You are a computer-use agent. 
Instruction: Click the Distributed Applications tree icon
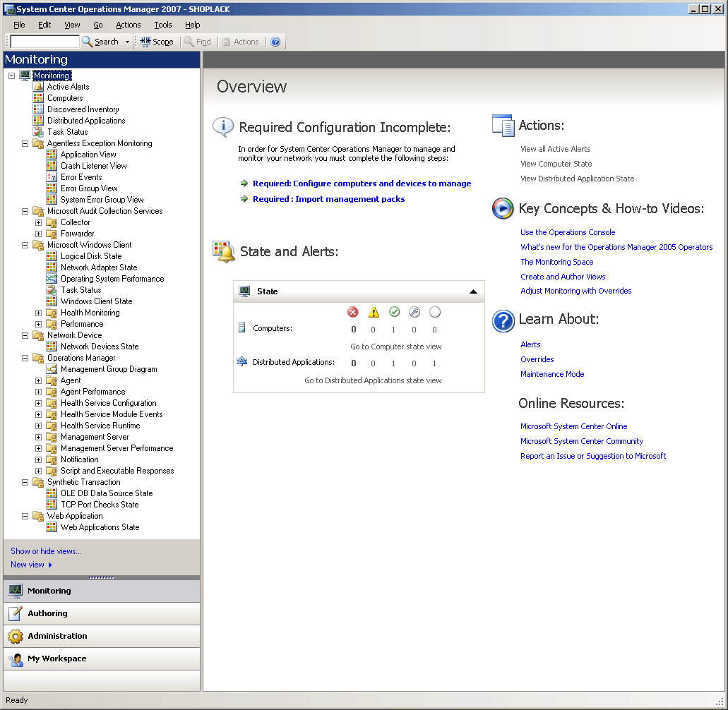38,121
